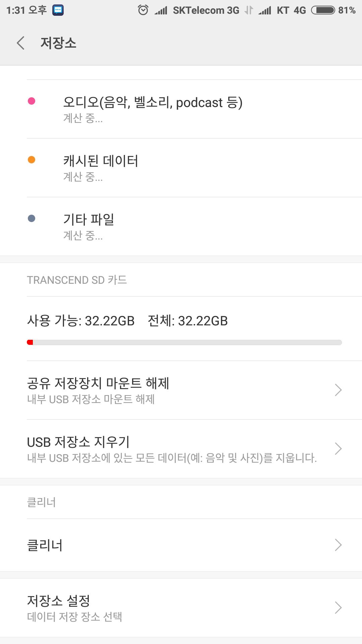Tap the chevron for 공유 저장장치 마운트 해제
The height and width of the screenshot is (644, 362).
pos(338,390)
